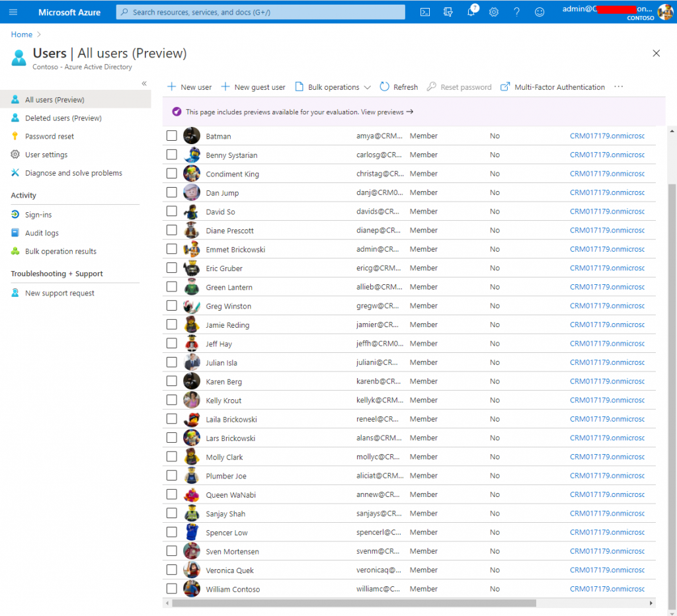Follow the View previews link
The image size is (677, 616).
[x=387, y=112]
